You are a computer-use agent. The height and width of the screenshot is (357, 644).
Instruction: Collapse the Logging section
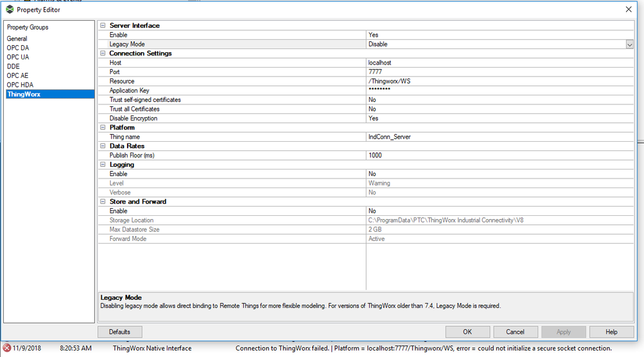tap(102, 165)
